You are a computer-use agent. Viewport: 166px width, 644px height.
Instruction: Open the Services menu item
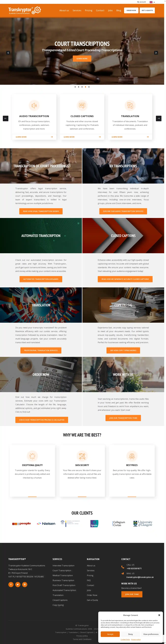(77, 10)
